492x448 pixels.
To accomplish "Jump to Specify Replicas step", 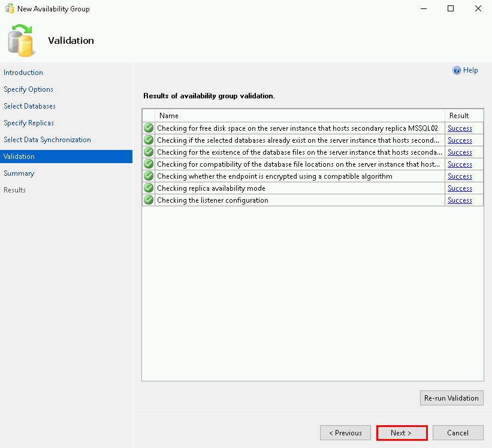I will click(29, 123).
